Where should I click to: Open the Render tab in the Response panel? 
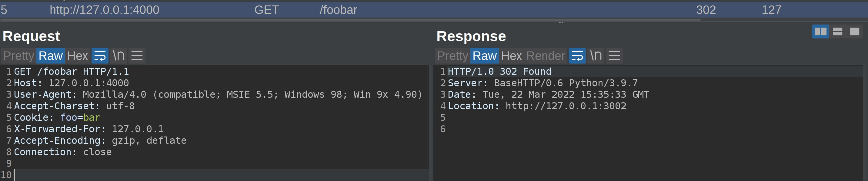pyautogui.click(x=546, y=55)
